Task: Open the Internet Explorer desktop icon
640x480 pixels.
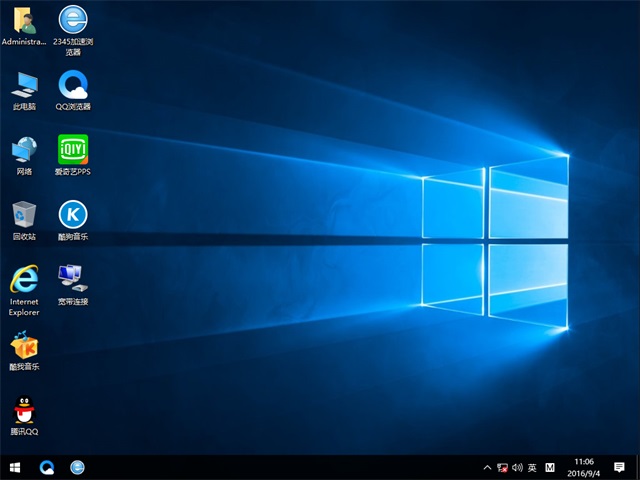Action: pos(24,279)
